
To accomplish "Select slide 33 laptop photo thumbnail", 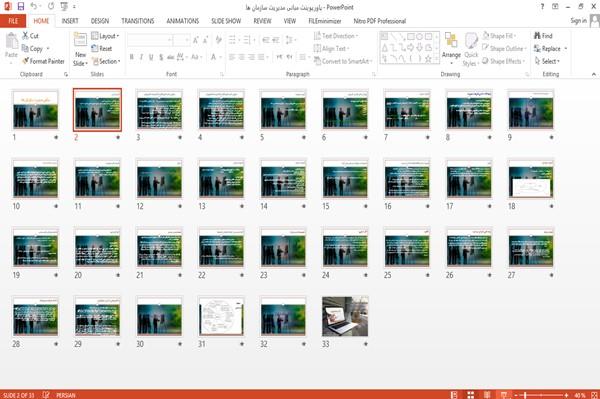I will tap(345, 316).
